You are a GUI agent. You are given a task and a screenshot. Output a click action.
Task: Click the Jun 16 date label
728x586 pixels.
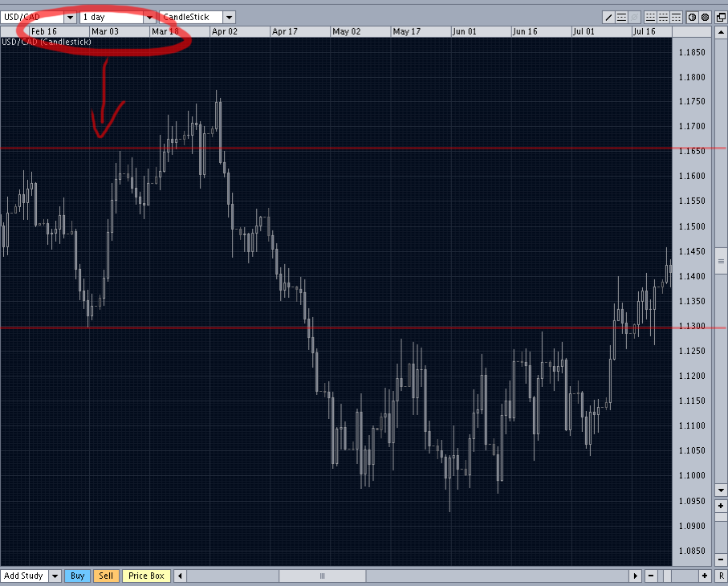pos(525,31)
